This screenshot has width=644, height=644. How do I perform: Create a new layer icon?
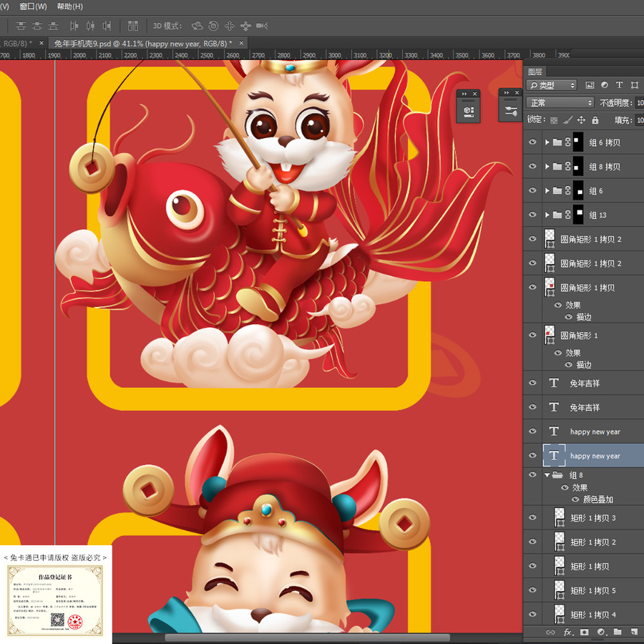click(635, 632)
